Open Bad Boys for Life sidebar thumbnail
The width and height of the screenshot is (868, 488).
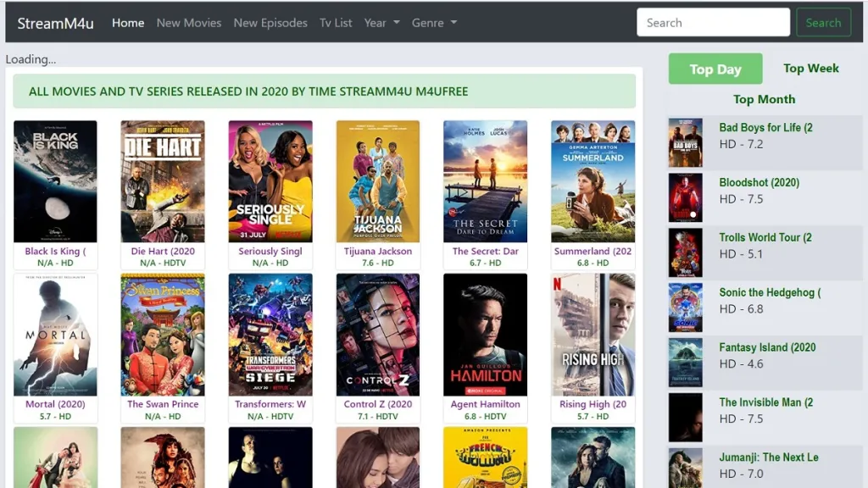pos(685,142)
